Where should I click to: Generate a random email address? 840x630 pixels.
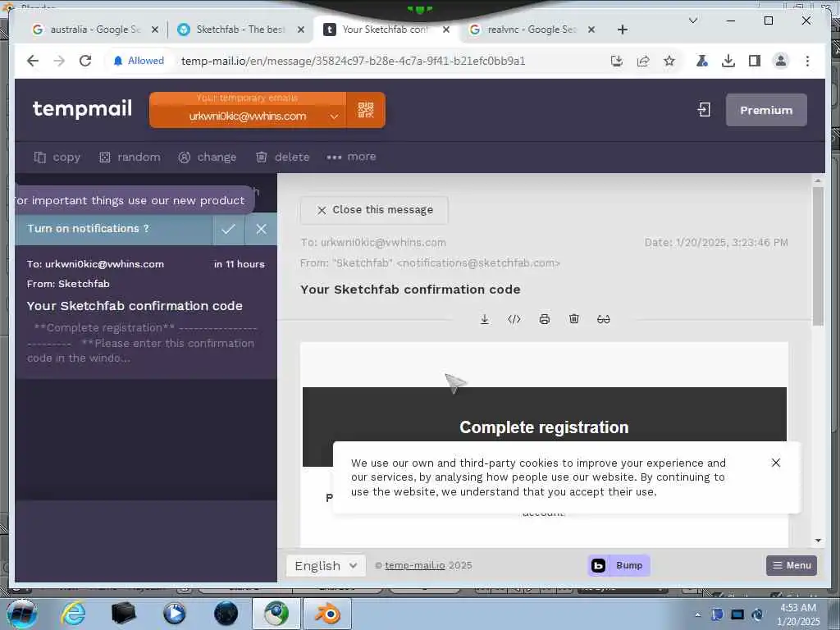pos(130,157)
